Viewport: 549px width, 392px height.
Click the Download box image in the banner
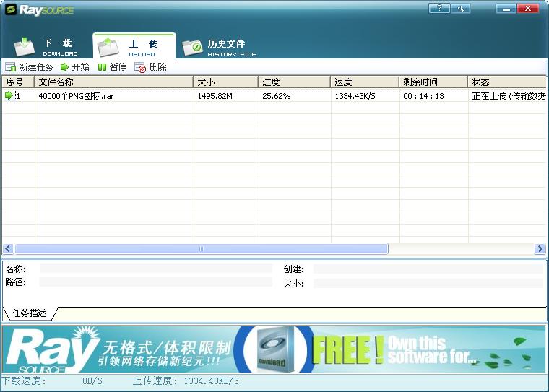pyautogui.click(x=274, y=349)
